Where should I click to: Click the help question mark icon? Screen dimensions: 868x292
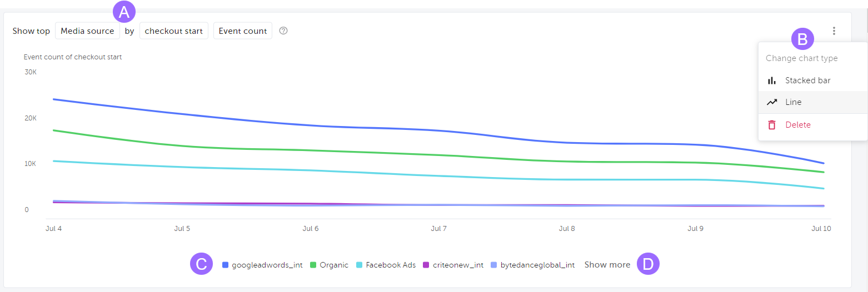283,31
